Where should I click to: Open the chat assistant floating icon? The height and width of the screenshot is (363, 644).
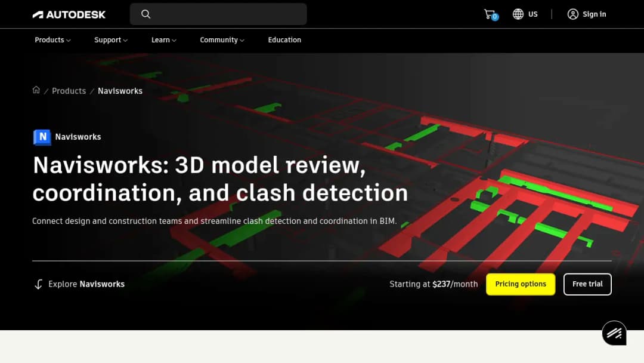point(614,333)
